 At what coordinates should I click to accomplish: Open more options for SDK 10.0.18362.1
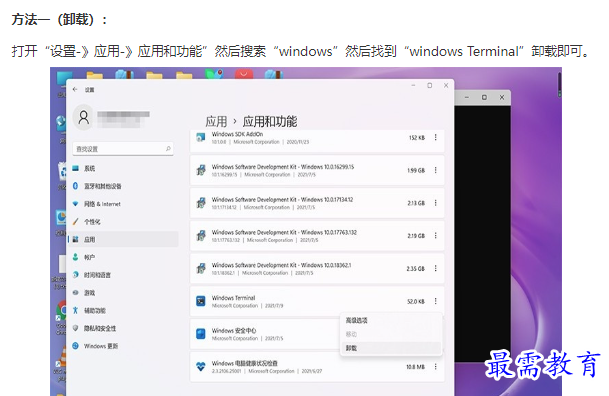click(x=435, y=268)
